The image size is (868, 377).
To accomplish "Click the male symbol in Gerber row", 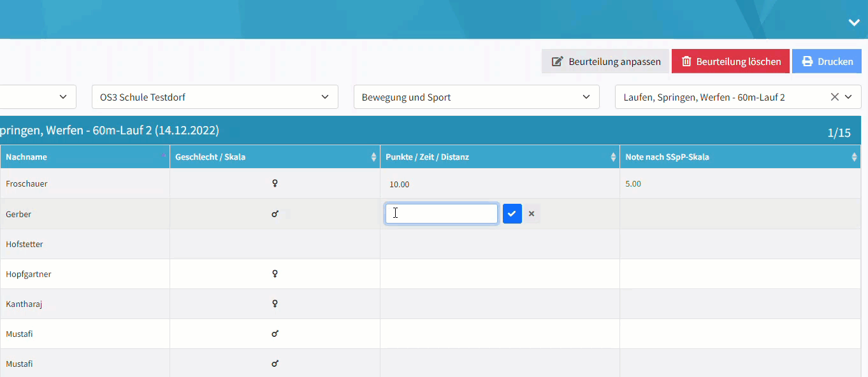I will pyautogui.click(x=275, y=214).
